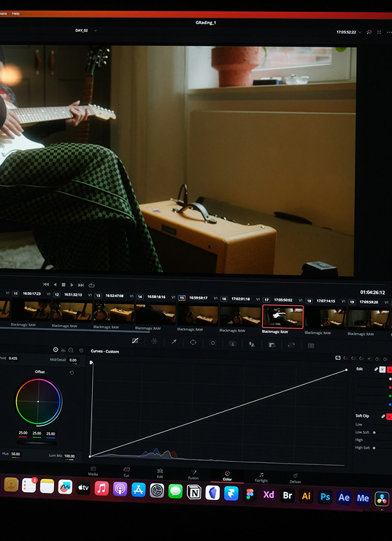Image resolution: width=392 pixels, height=541 pixels.
Task: Toggle the Y luminance channel button
Action: [383, 369]
